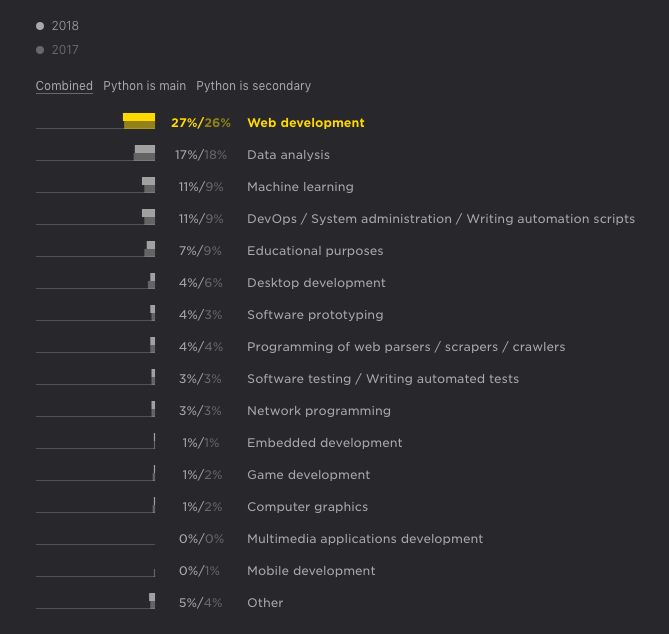Click the 2017 legend dot
This screenshot has width=669, height=634.
pos(40,50)
